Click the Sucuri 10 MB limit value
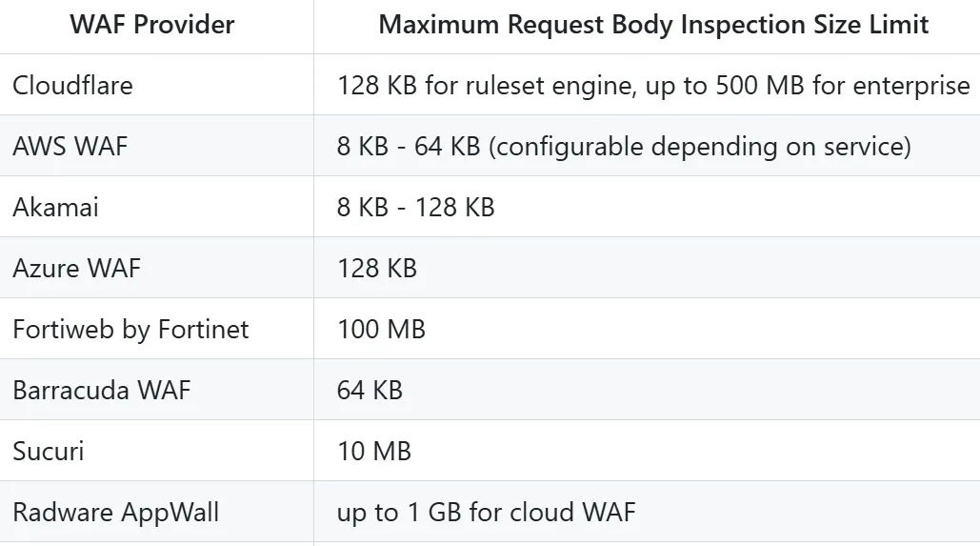The image size is (980, 546). tap(374, 451)
